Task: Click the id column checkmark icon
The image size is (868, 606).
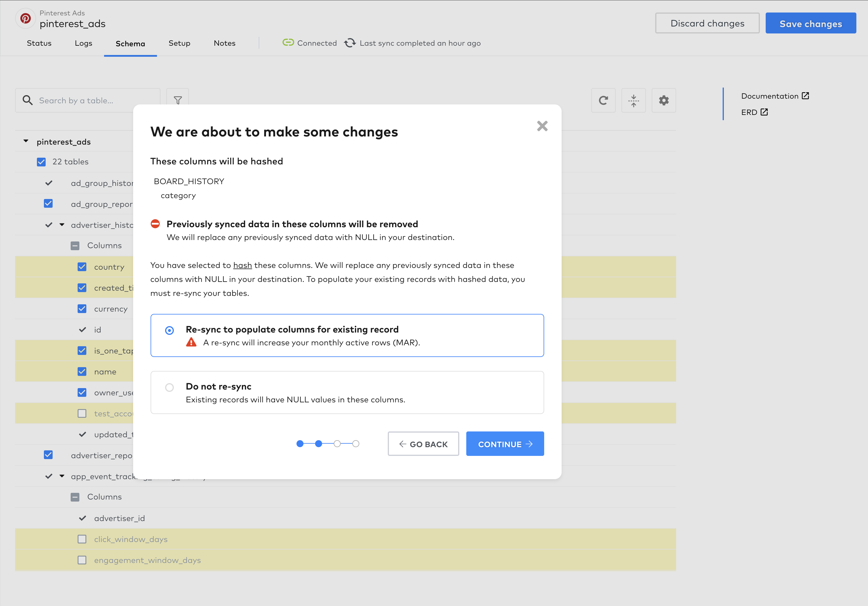Action: click(x=83, y=330)
